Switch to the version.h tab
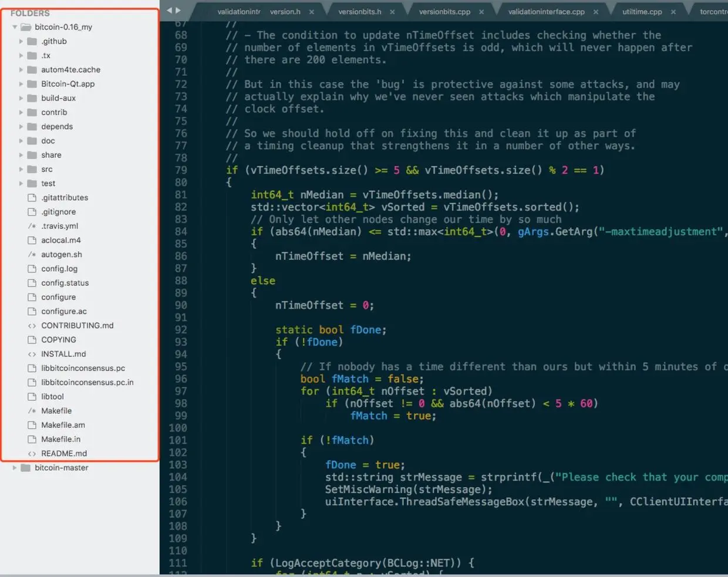The height and width of the screenshot is (577, 728). point(285,12)
